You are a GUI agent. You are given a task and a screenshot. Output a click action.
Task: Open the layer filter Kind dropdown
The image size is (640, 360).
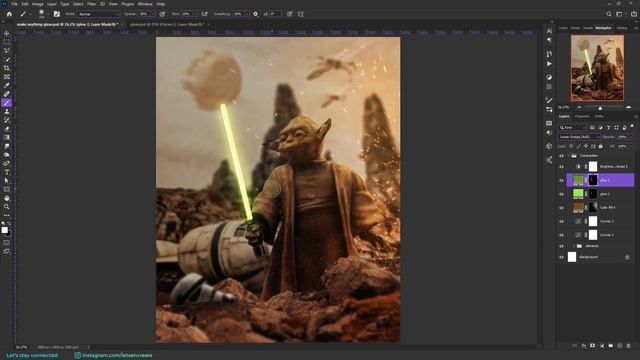click(572, 128)
